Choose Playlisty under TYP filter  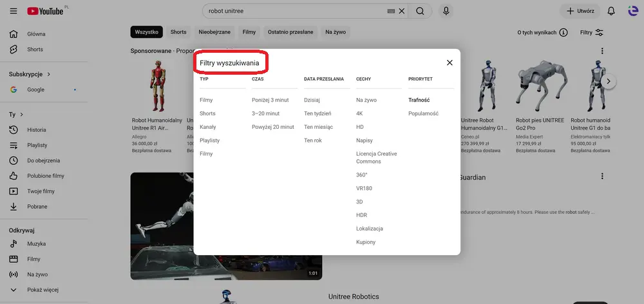pos(209,140)
